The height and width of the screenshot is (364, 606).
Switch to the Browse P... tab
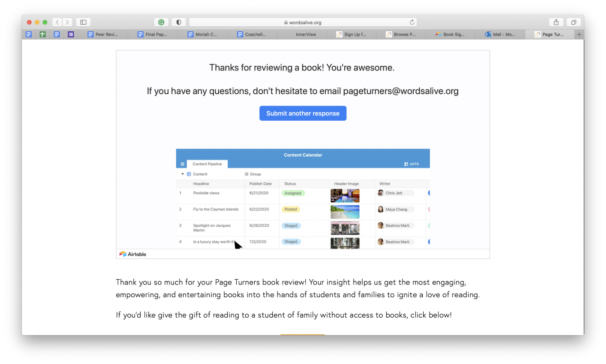click(x=401, y=35)
